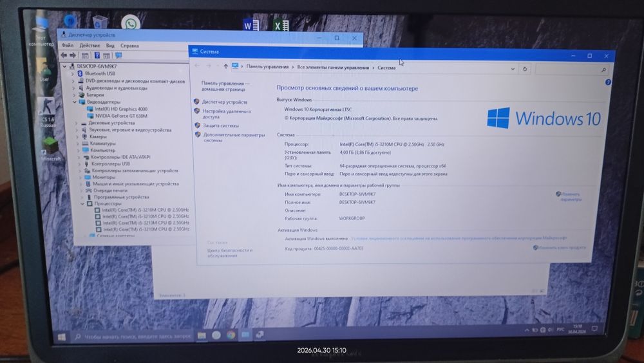Collapse the Процессоры category

click(x=82, y=203)
